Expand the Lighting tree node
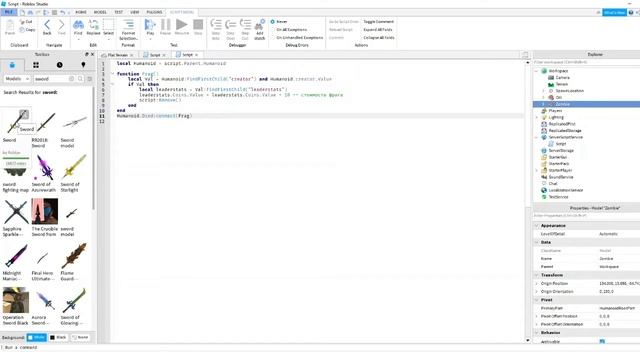This screenshot has height=360, width=640. pos(536,117)
